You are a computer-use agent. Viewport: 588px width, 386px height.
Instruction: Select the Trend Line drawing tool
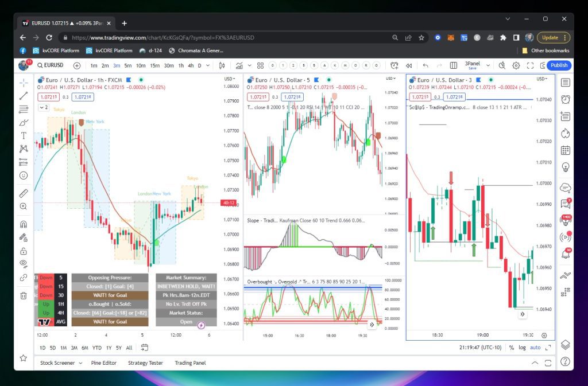(24, 96)
